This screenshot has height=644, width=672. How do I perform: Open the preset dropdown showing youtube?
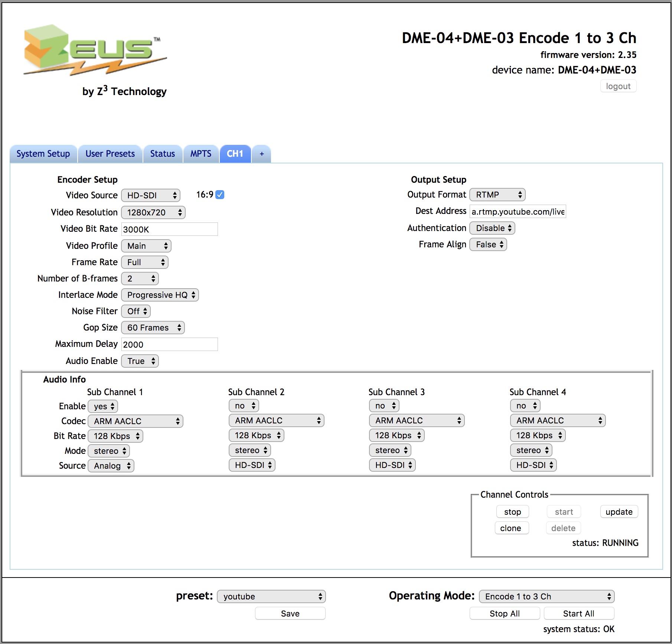[271, 596]
